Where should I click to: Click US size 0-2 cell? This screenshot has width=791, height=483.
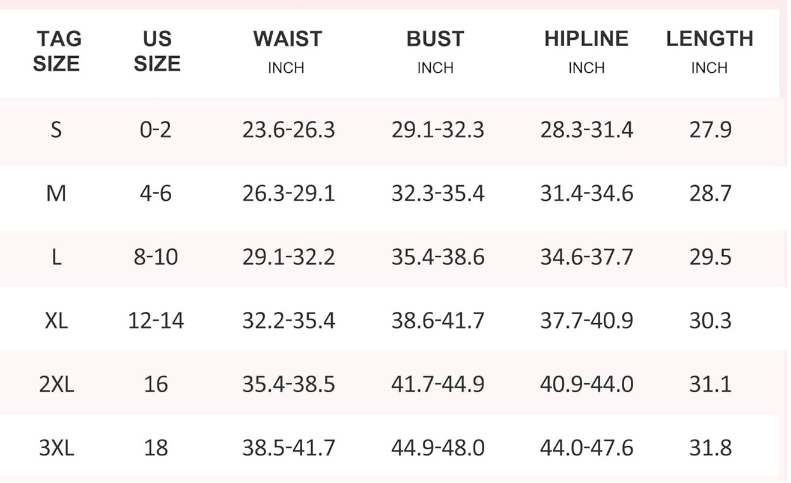(156, 130)
